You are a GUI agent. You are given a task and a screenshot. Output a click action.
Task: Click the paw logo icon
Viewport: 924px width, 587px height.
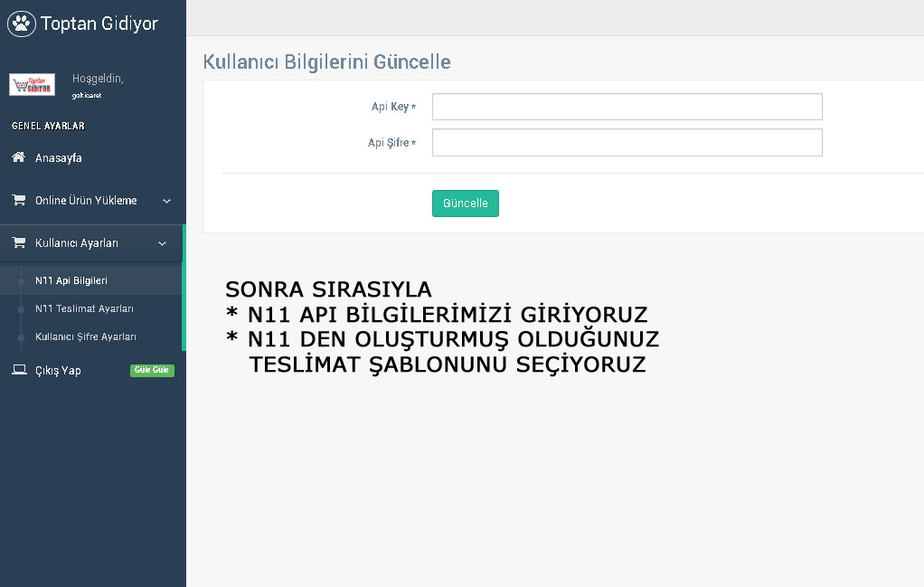point(22,24)
